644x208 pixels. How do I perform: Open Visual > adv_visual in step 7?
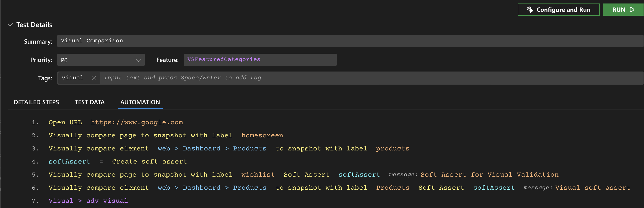pos(88,201)
